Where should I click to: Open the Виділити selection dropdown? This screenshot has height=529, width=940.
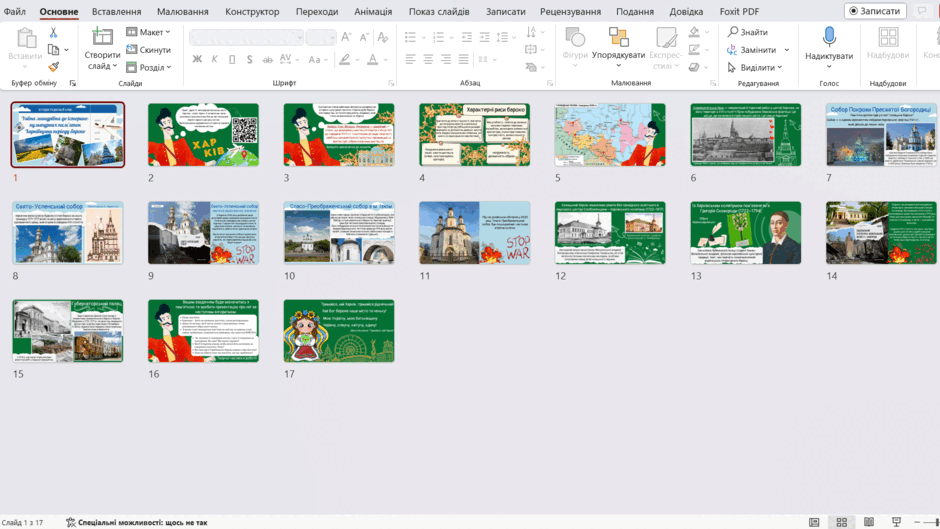pyautogui.click(x=755, y=67)
